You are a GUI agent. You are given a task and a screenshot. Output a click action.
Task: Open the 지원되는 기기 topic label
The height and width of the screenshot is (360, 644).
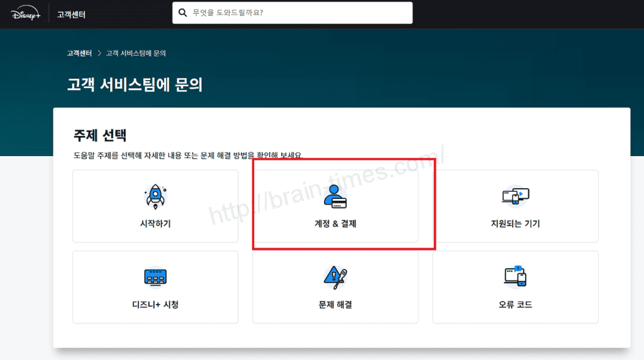click(515, 223)
